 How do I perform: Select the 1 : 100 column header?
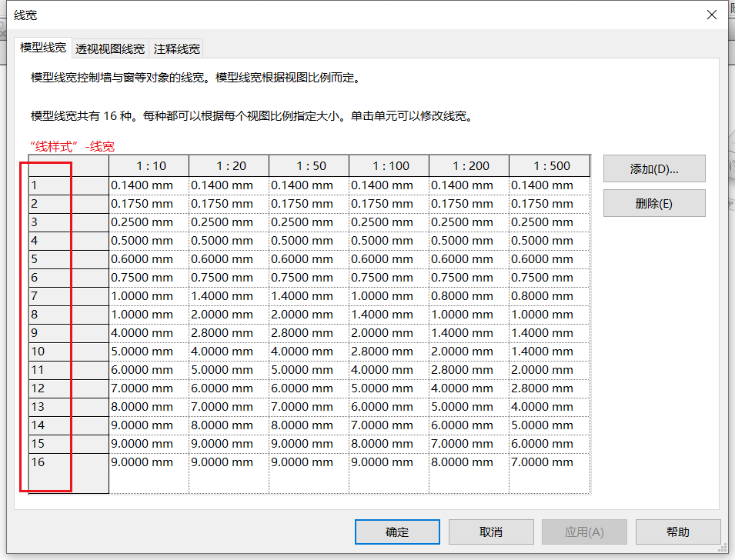pos(389,166)
